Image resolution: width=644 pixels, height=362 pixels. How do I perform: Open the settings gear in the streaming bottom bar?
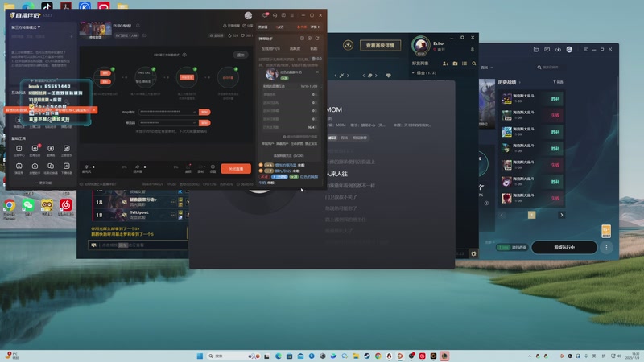[213, 167]
